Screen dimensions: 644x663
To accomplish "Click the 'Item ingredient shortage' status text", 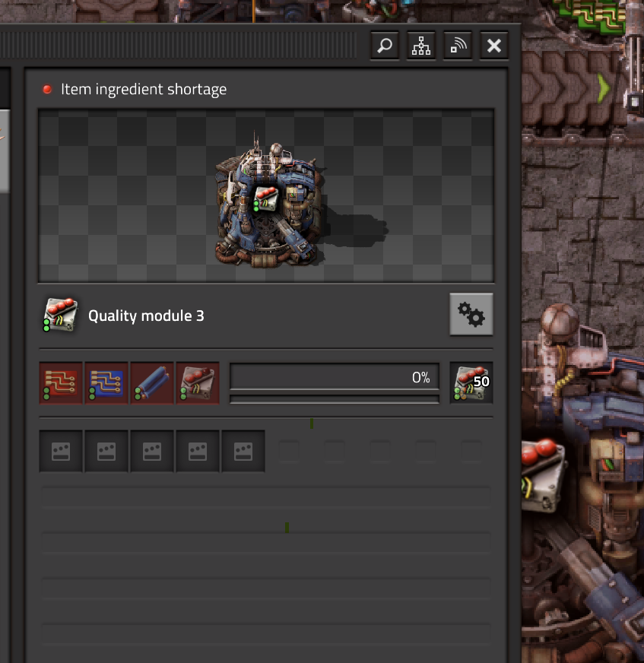I will click(x=144, y=89).
